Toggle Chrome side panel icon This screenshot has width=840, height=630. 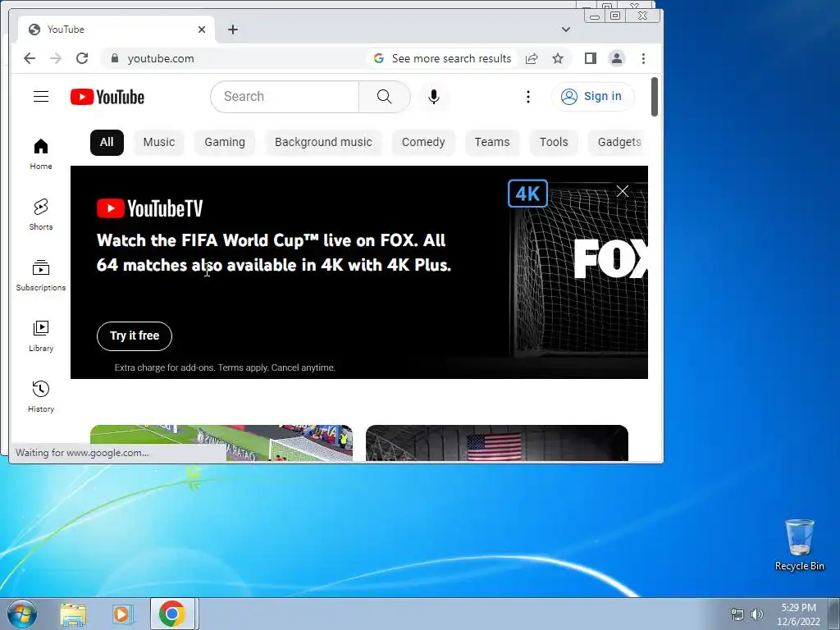coord(591,58)
